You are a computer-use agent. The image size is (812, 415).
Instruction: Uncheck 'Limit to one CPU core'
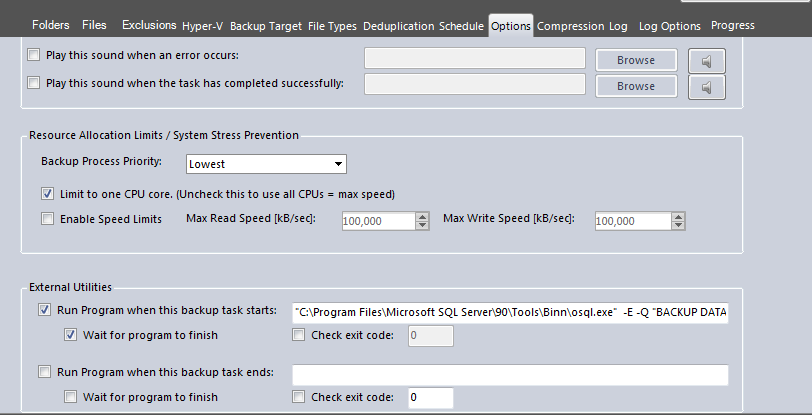tap(47, 194)
